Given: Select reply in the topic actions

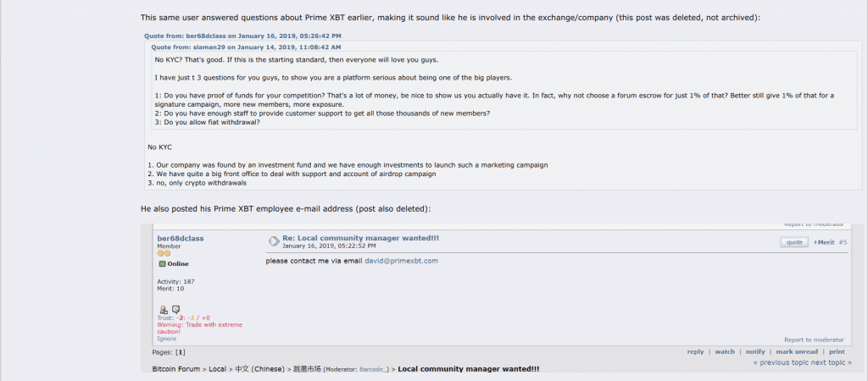Looking at the screenshot, I should [x=695, y=351].
